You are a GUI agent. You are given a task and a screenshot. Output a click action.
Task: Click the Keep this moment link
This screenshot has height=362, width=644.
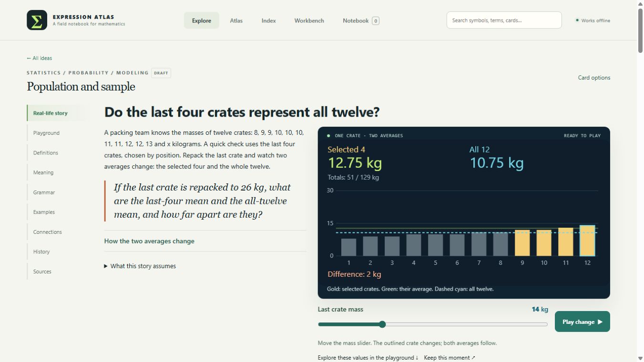coord(450,358)
